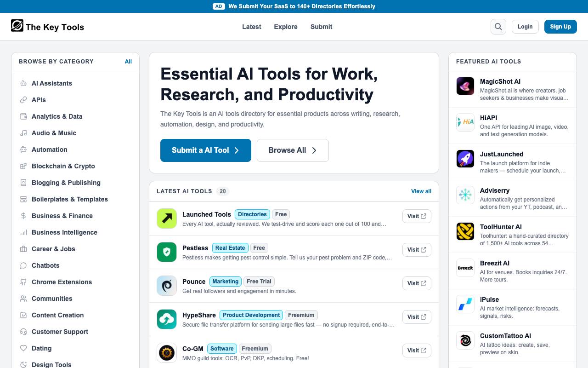Click Visit button for Pounce

point(417,283)
